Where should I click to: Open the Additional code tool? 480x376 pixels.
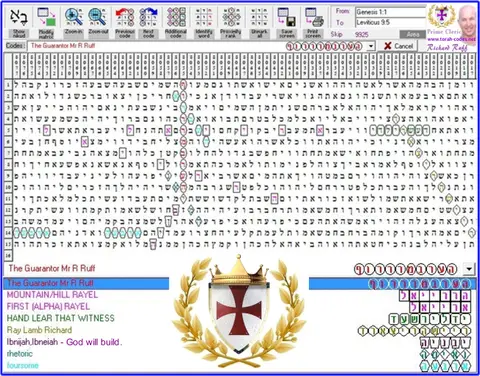(x=176, y=22)
